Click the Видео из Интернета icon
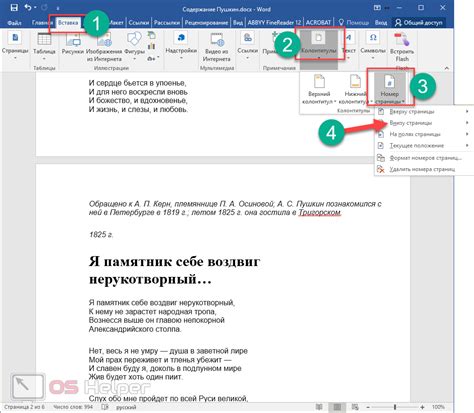This screenshot has width=474, height=413. 217,47
